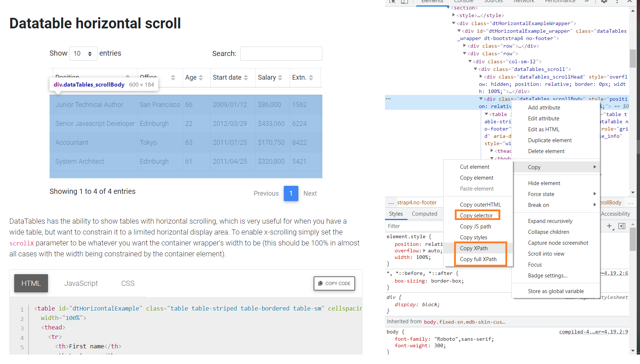
Task: Sort table by Extn. column arrows
Action: point(311,77)
